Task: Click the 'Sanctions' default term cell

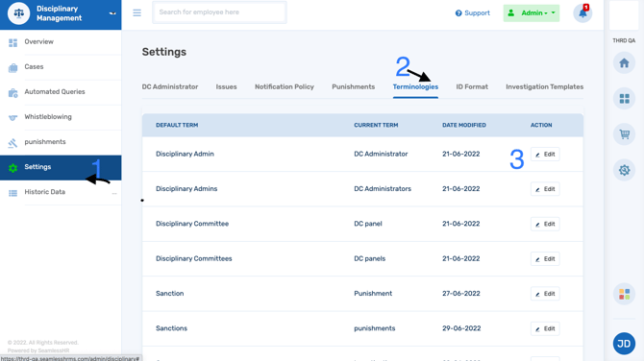Action: point(171,328)
